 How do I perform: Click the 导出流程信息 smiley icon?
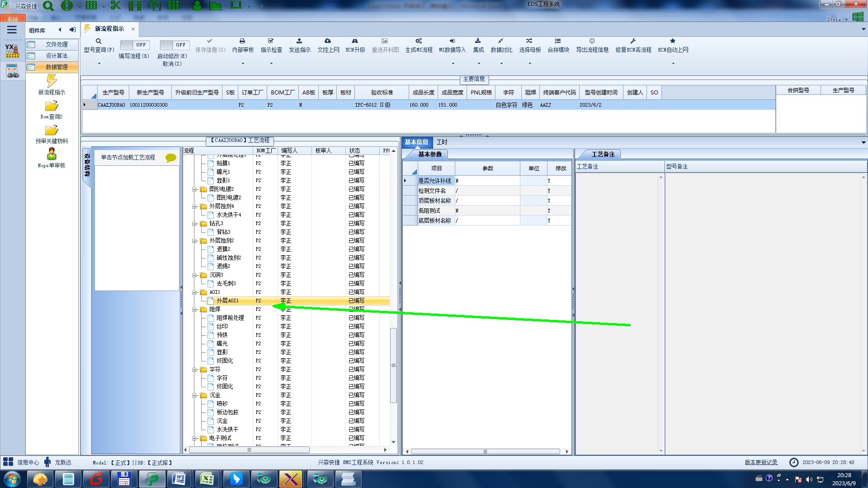coord(592,41)
